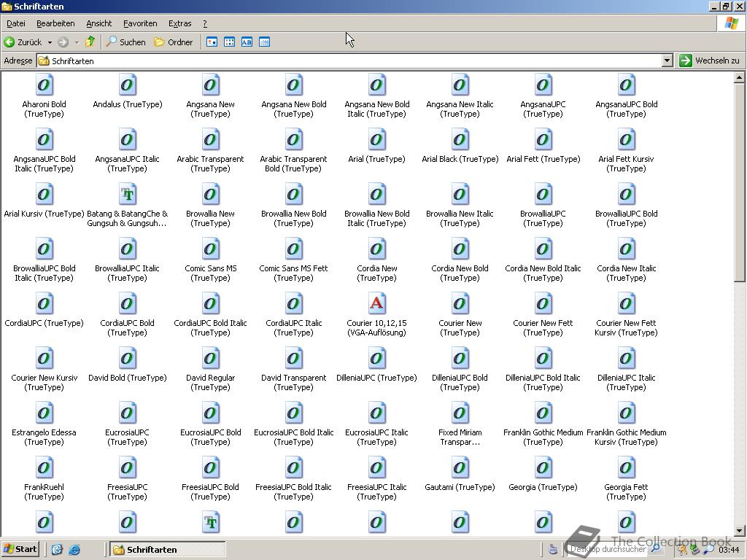Launch Internet Explorer from quick launch
This screenshot has width=747, height=560.
[74, 550]
